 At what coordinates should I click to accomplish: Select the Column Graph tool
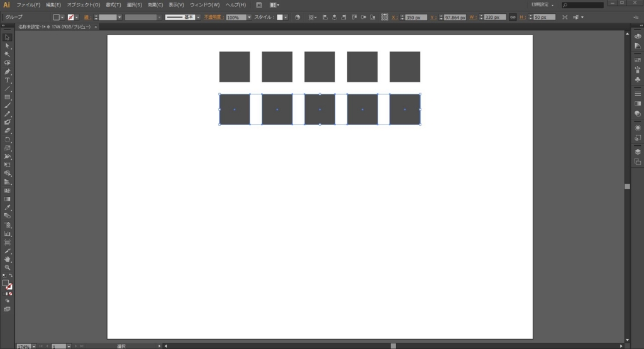coord(7,234)
